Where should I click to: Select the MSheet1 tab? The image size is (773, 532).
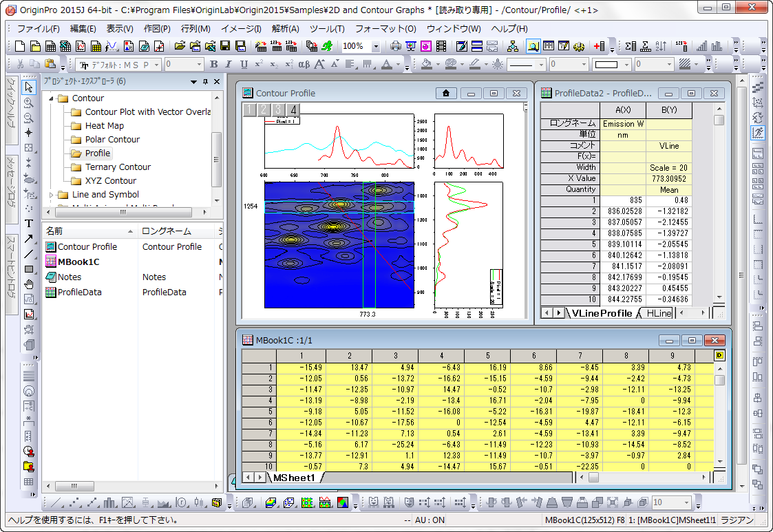(295, 478)
